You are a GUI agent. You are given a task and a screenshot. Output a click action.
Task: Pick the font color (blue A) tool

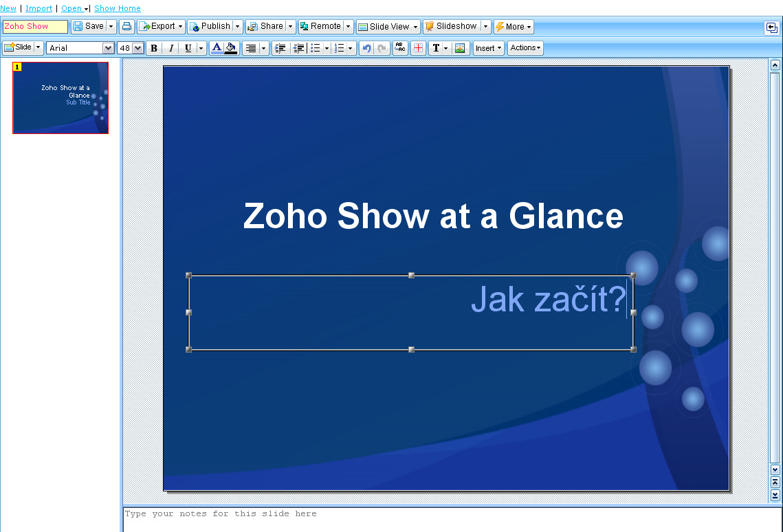(217, 48)
